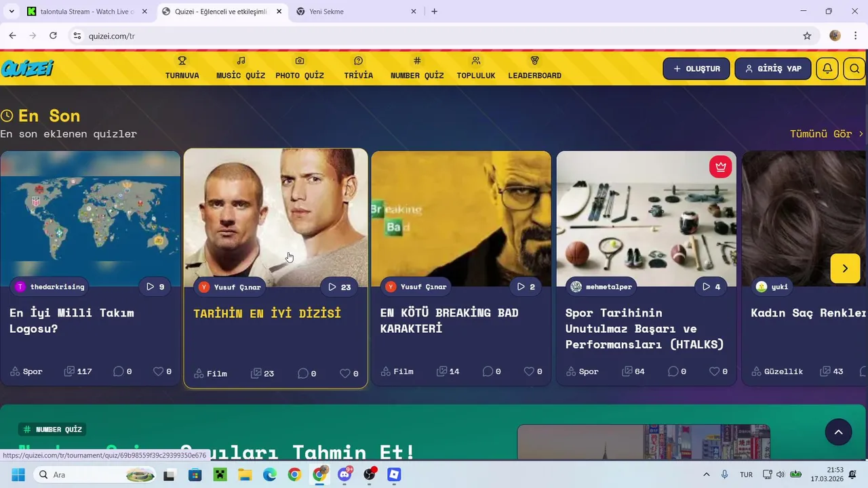This screenshot has width=868, height=488.
Task: Open the Turnuva menu item
Action: [x=182, y=68]
